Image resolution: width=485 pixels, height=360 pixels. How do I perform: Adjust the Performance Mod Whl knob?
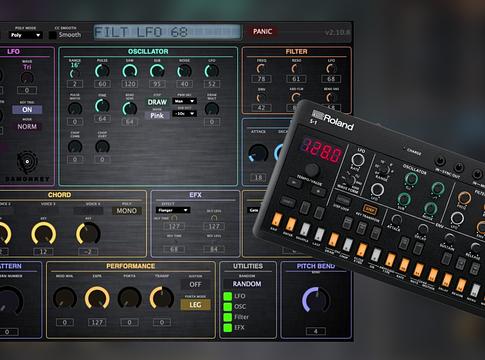pyautogui.click(x=65, y=298)
